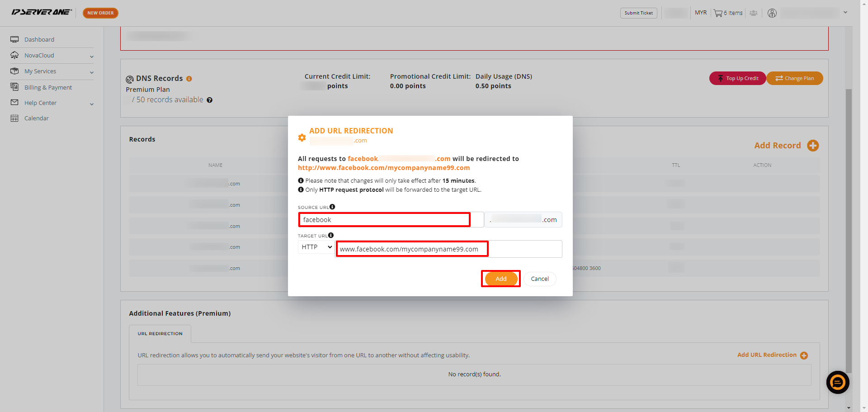The height and width of the screenshot is (412, 868).
Task: Click the Dashboard monitor icon
Action: coord(14,39)
